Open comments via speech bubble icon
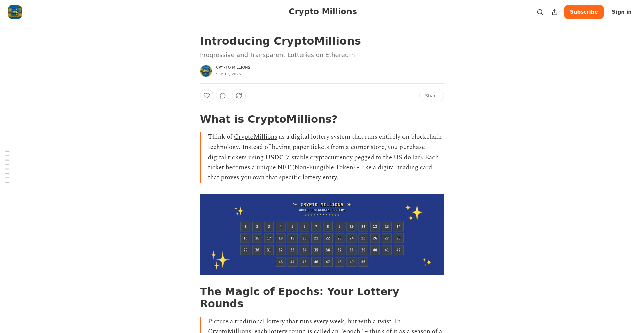The image size is (644, 333). [223, 96]
